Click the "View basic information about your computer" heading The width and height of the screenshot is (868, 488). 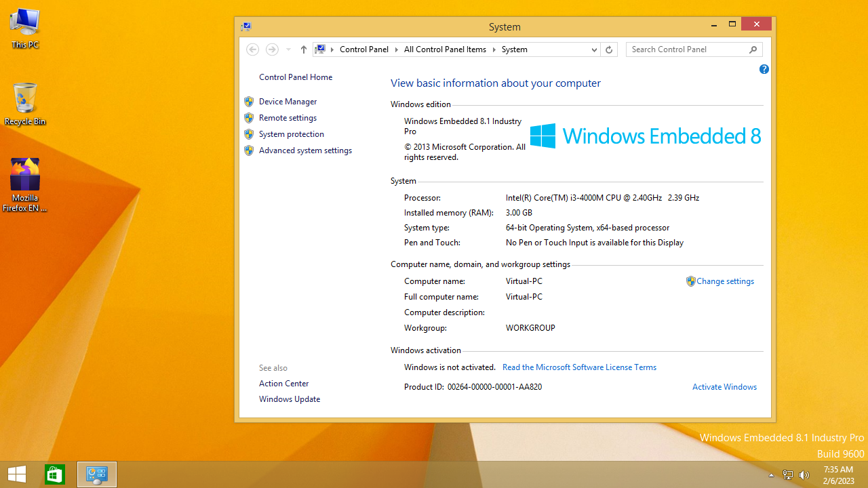tap(496, 83)
